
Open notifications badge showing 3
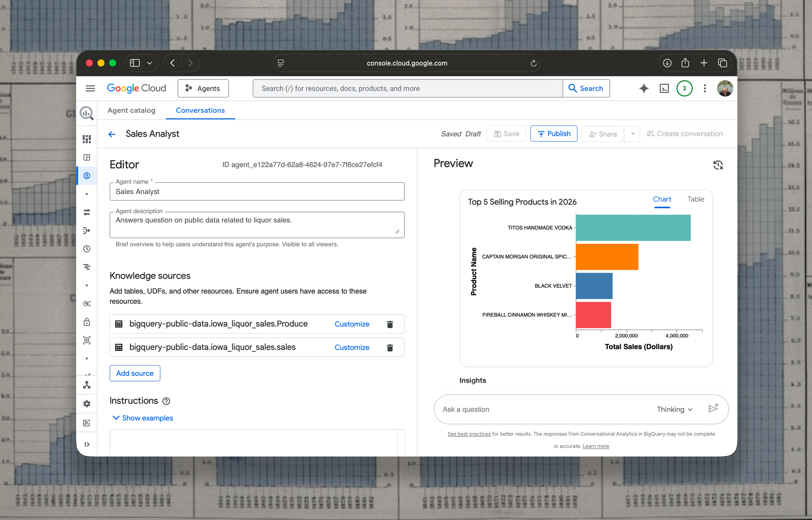[x=684, y=88]
